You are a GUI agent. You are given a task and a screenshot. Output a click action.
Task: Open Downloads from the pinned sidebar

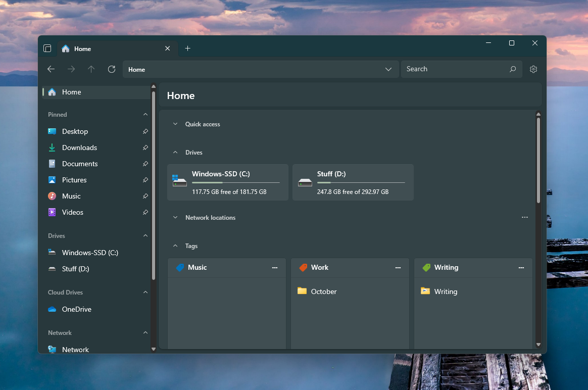pos(79,148)
